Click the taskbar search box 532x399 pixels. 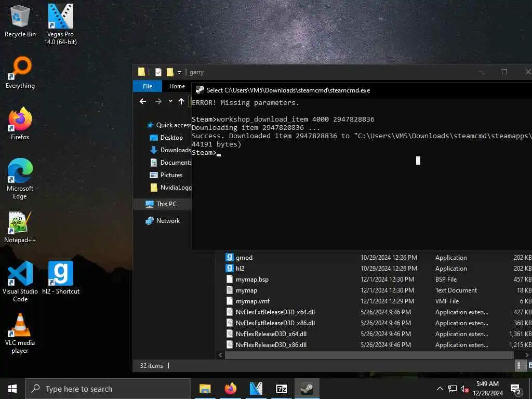click(108, 389)
